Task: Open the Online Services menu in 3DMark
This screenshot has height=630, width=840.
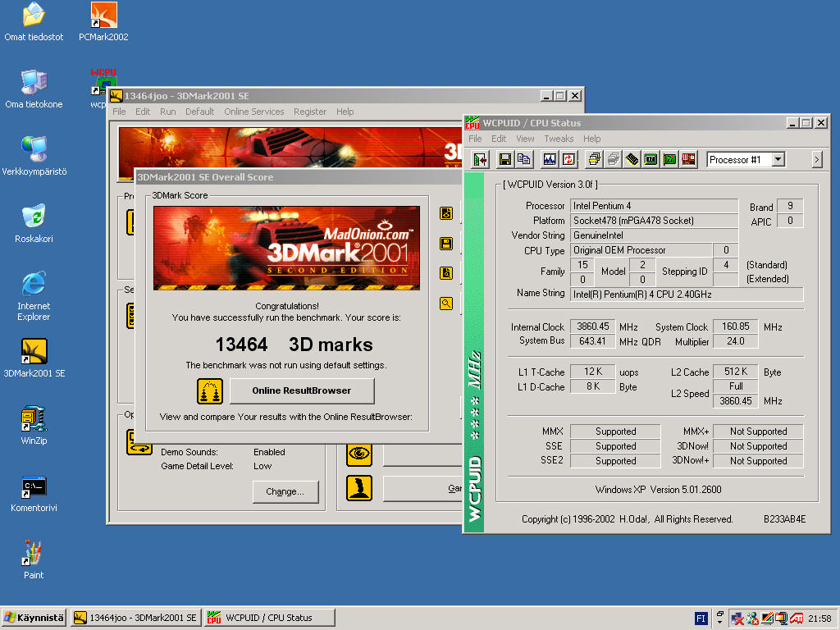Action: pyautogui.click(x=254, y=112)
